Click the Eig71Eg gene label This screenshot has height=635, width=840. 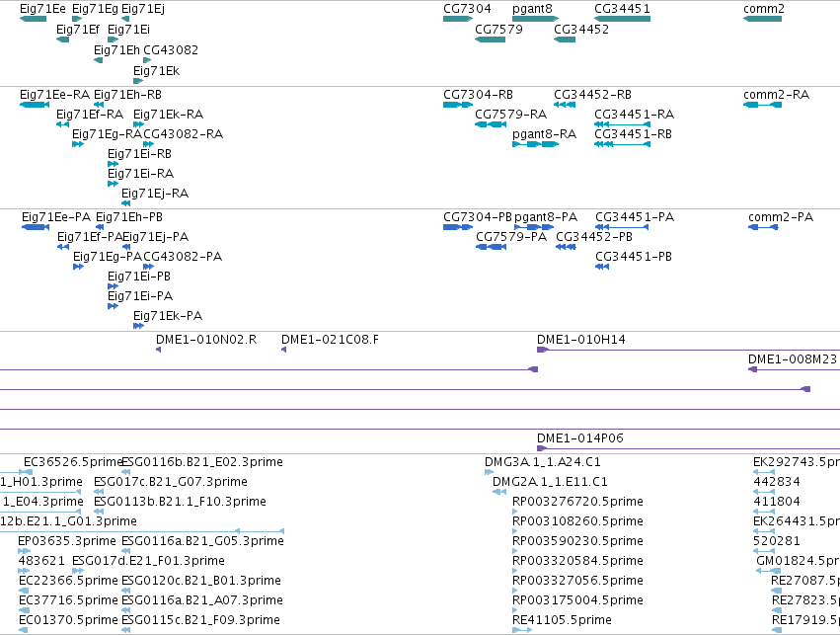(95, 9)
